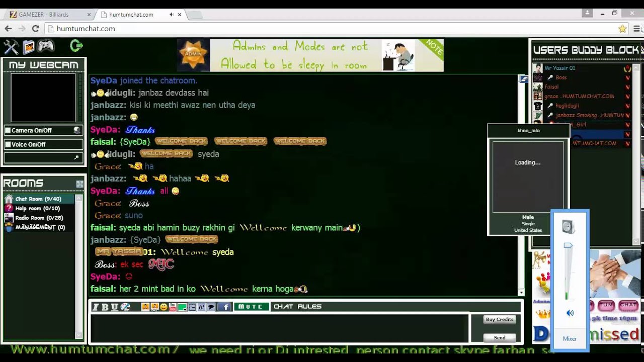
Task: Mute sound via speaker icon in volume popup
Action: click(x=570, y=313)
